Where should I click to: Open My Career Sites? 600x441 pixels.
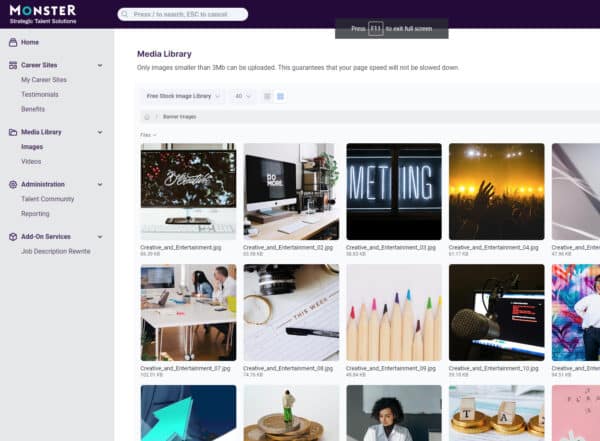44,80
